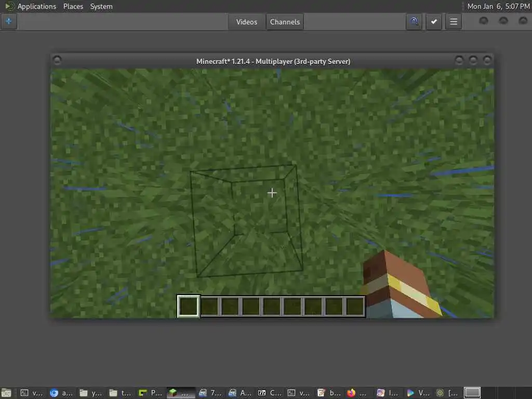Switch to the Videos tab
This screenshot has height=399, width=532.
[247, 22]
